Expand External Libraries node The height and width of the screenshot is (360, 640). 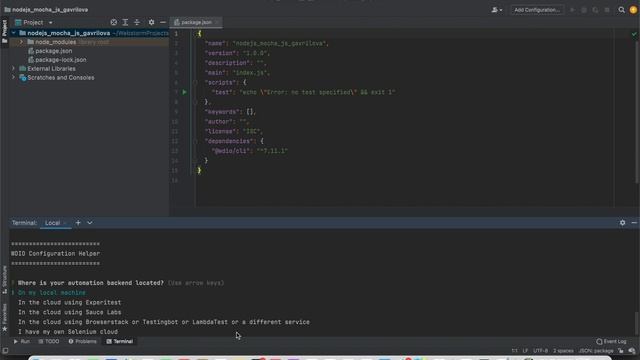tap(13, 69)
